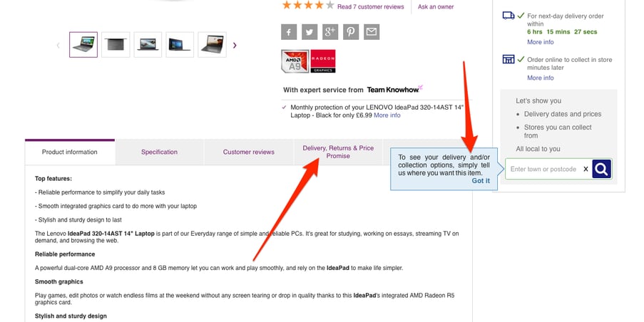Select the second laptop thumbnail
Screen dimensions: 644x322
coord(116,45)
